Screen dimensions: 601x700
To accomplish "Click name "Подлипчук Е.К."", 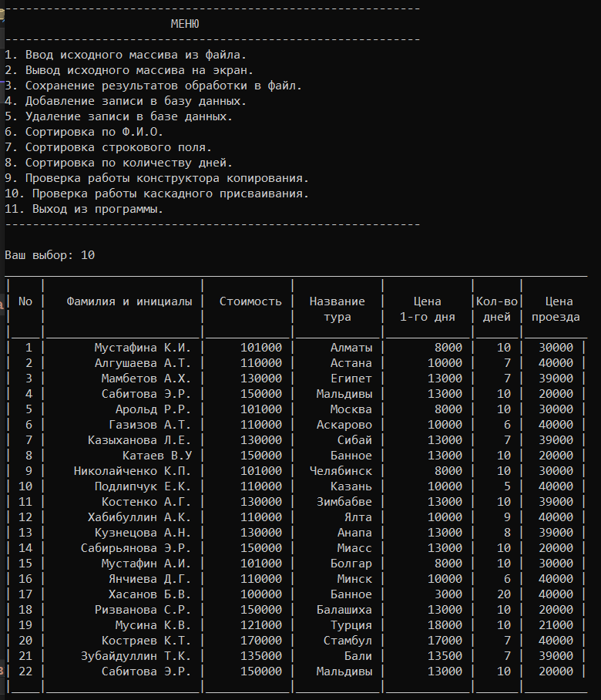I will 143,486.
